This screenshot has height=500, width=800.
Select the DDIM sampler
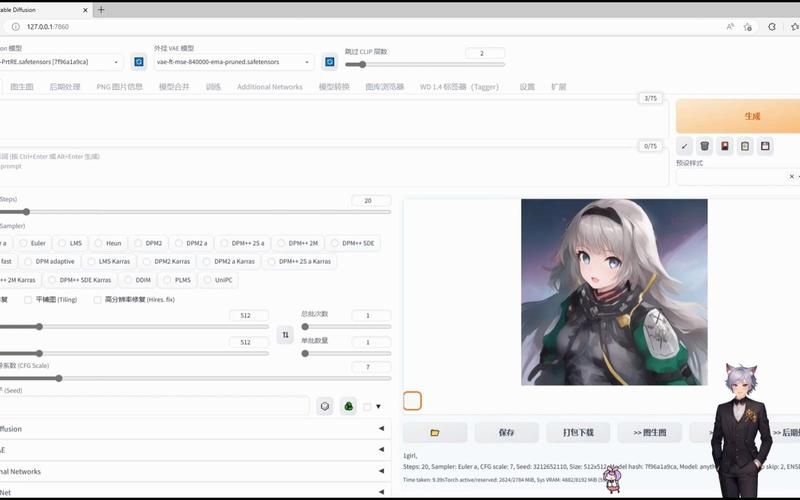coord(138,280)
